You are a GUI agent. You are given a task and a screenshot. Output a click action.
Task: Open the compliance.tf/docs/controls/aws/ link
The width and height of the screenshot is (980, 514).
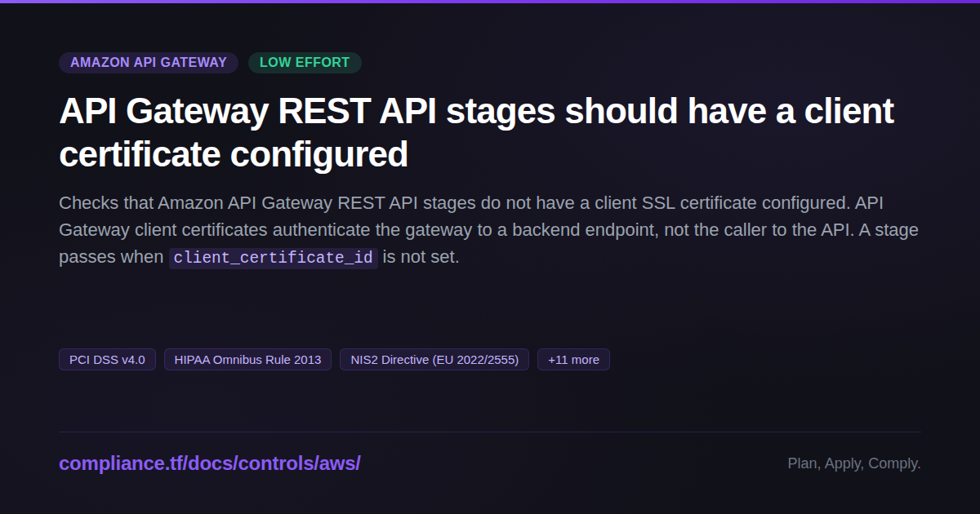click(210, 463)
